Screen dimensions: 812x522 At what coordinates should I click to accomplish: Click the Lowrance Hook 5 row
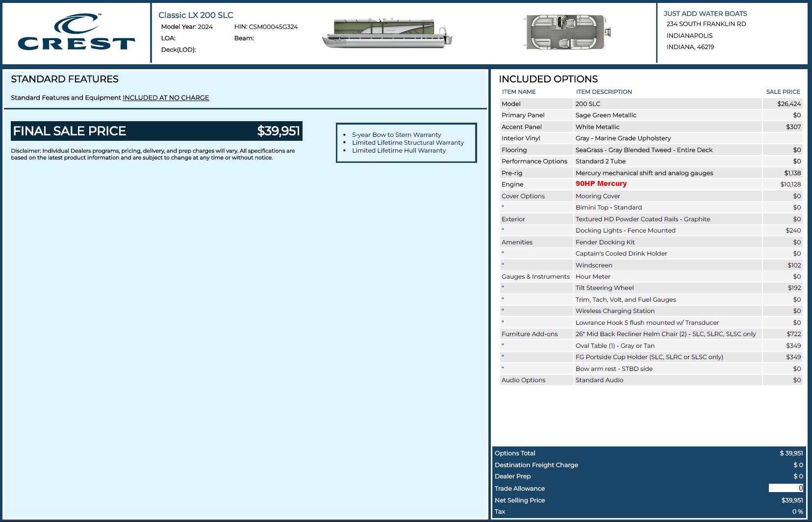click(x=651, y=323)
